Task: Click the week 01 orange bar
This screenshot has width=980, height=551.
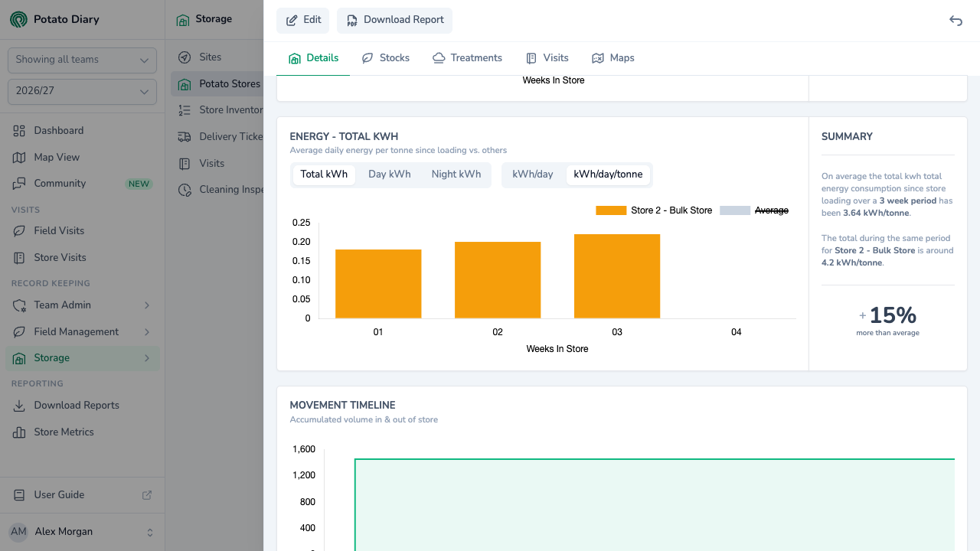Action: click(378, 284)
